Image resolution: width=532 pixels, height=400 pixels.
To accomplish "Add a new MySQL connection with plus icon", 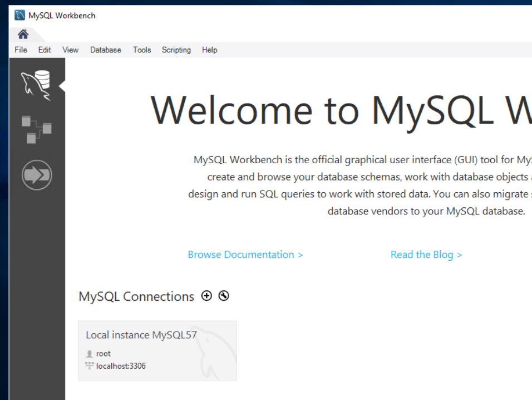I will (x=206, y=296).
